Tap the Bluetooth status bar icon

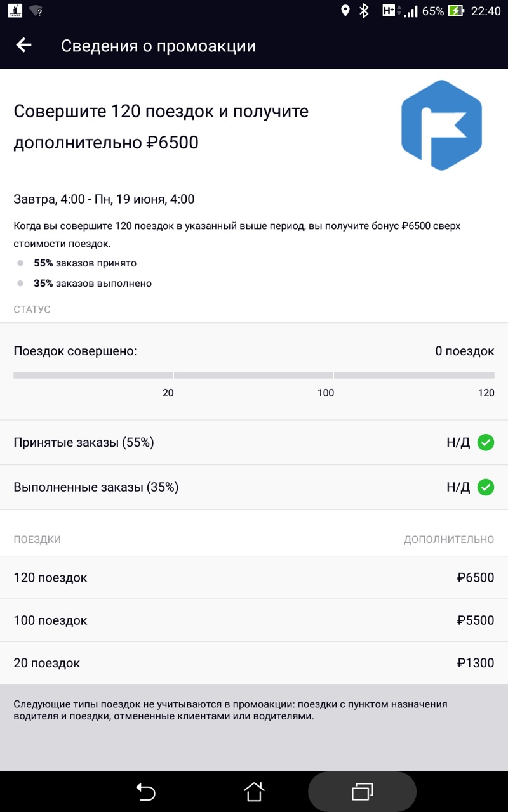(x=364, y=11)
